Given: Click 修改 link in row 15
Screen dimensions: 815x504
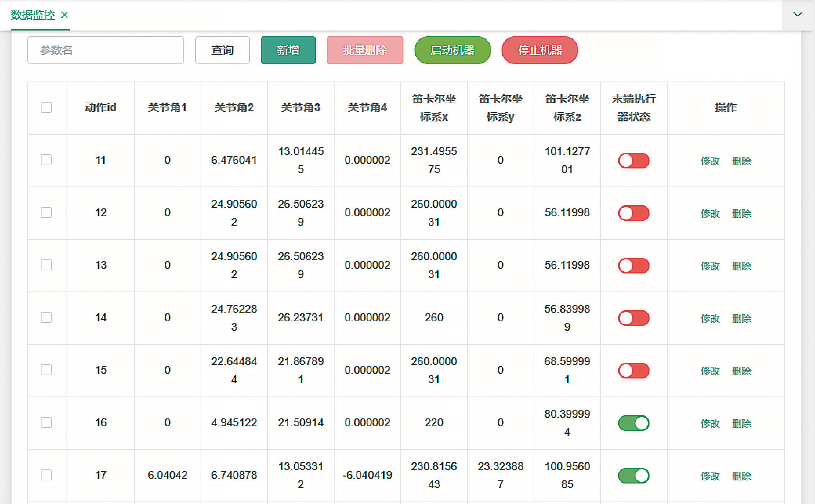Looking at the screenshot, I should 710,371.
